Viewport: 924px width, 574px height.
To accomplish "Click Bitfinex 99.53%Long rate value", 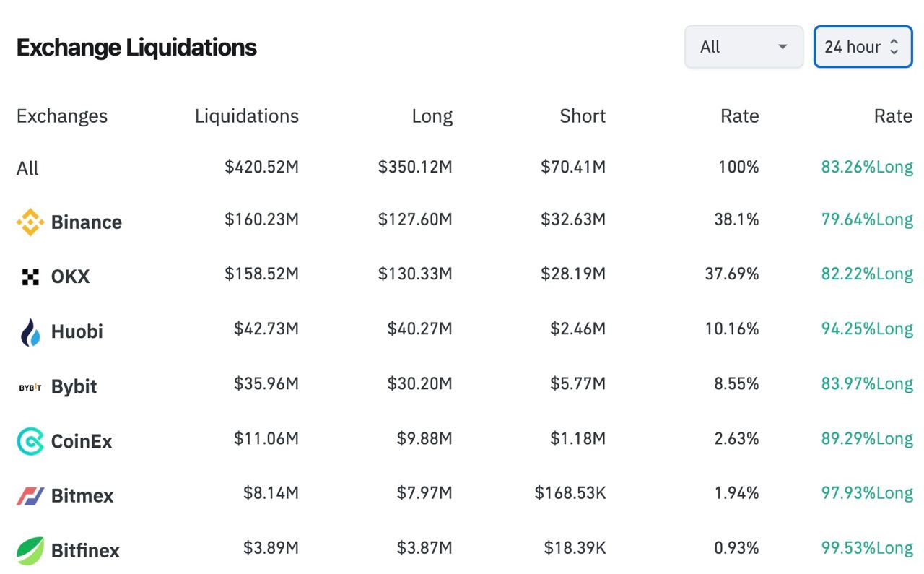I will click(x=867, y=548).
